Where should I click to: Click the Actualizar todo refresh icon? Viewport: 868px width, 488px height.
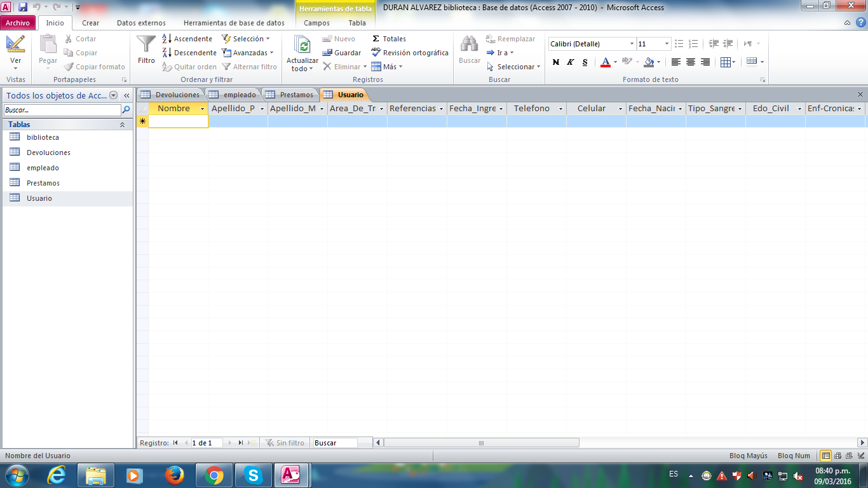point(302,46)
